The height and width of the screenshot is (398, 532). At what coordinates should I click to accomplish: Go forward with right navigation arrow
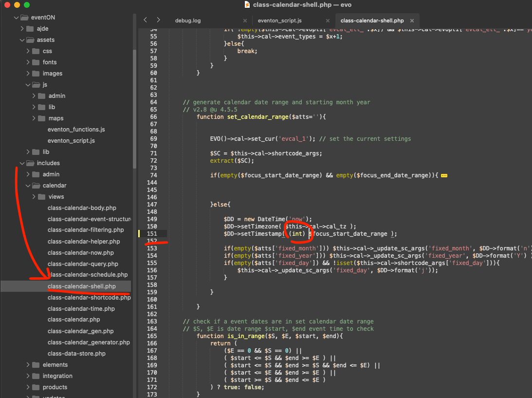(x=158, y=20)
